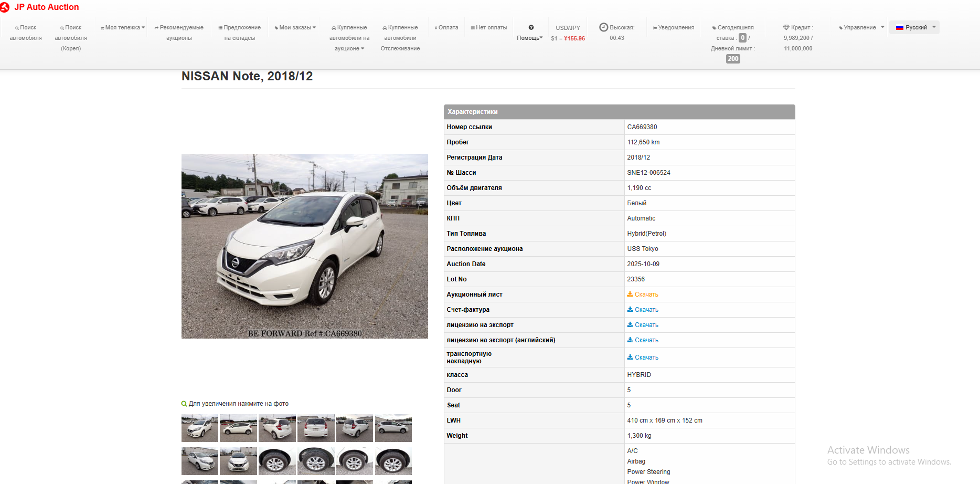
Task: Expand Купленные автомобили на аукционе menu
Action: coord(349,38)
